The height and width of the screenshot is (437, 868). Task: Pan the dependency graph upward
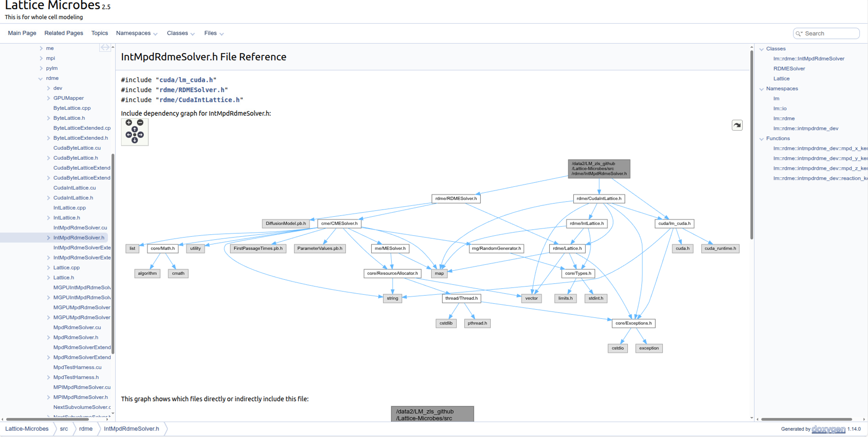tap(135, 129)
